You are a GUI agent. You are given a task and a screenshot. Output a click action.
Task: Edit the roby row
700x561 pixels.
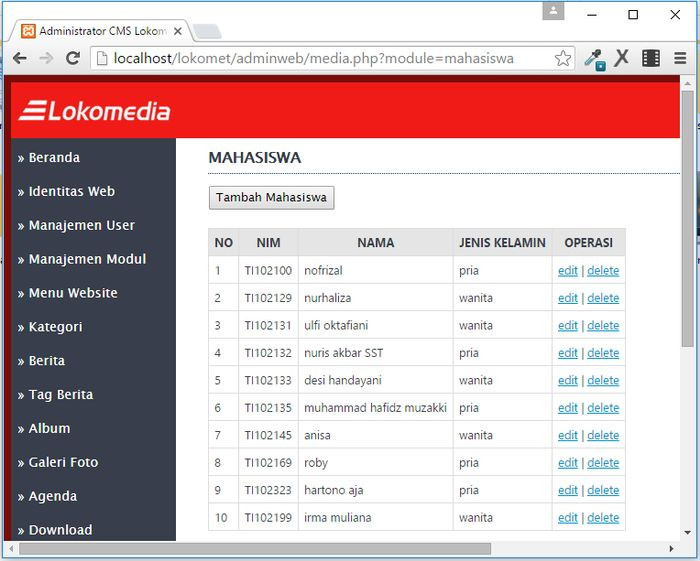coord(568,463)
